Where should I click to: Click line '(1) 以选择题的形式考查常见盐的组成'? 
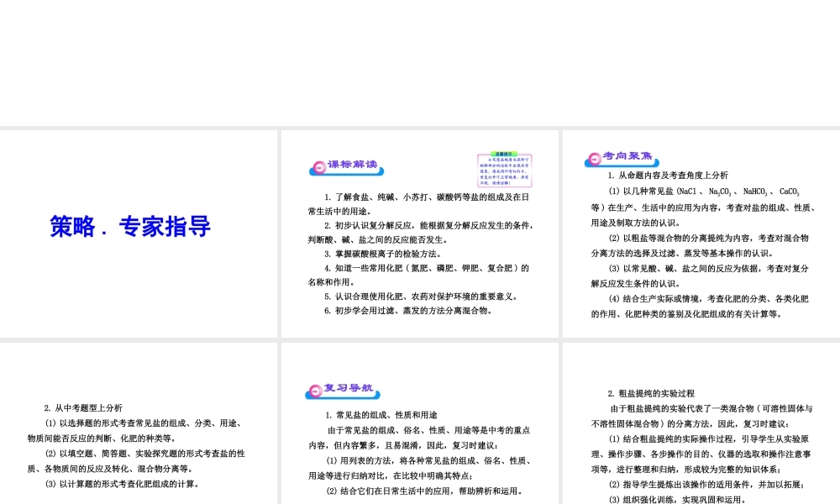(x=144, y=423)
